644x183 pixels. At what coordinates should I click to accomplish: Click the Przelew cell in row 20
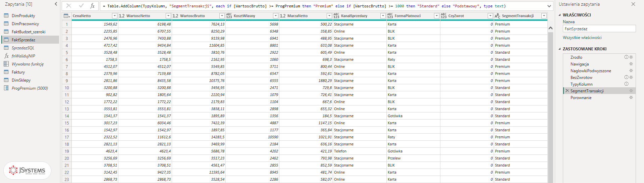pyautogui.click(x=413, y=158)
